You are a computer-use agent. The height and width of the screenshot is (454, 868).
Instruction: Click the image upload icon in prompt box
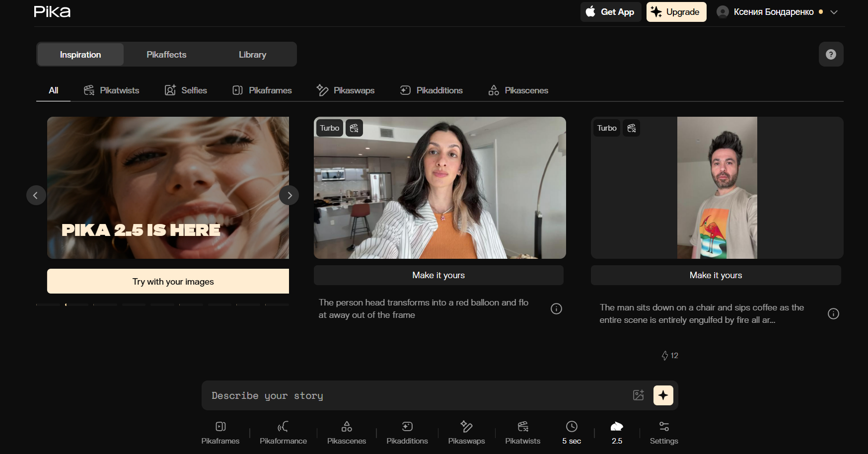(x=638, y=395)
